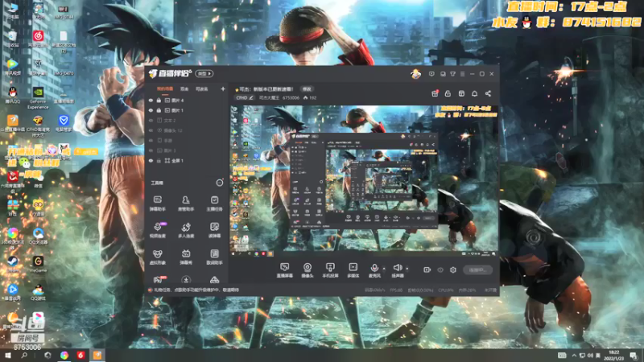
Task: Click the save icon in title bar
Action: [443, 74]
